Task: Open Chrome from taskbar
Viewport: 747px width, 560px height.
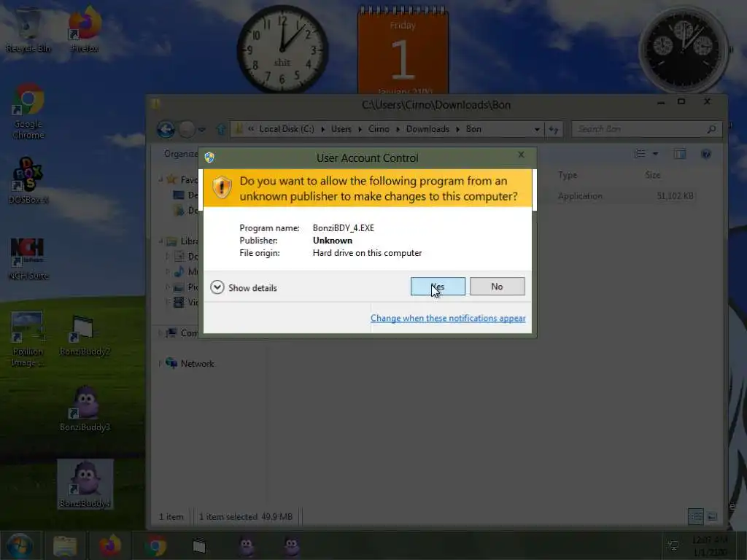Action: coord(155,546)
